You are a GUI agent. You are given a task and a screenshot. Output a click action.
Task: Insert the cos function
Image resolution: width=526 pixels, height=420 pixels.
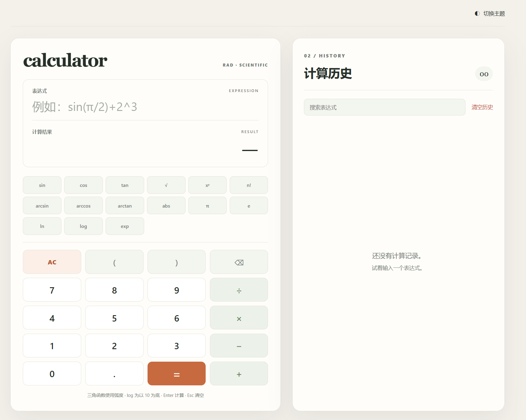tap(83, 185)
